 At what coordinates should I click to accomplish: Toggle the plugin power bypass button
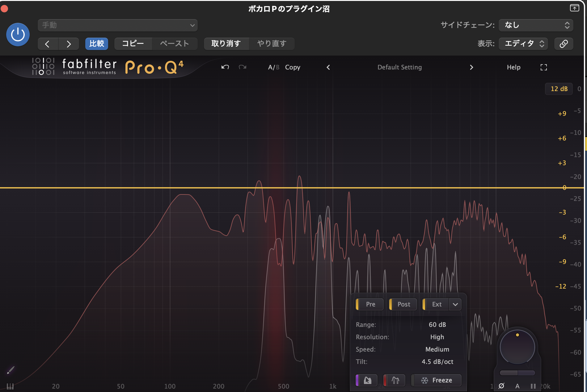click(18, 35)
